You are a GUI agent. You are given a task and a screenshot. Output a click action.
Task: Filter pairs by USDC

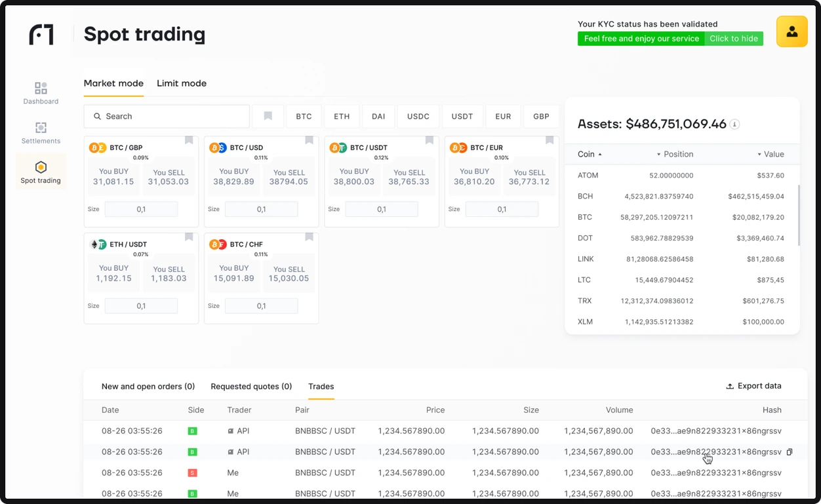coord(418,116)
